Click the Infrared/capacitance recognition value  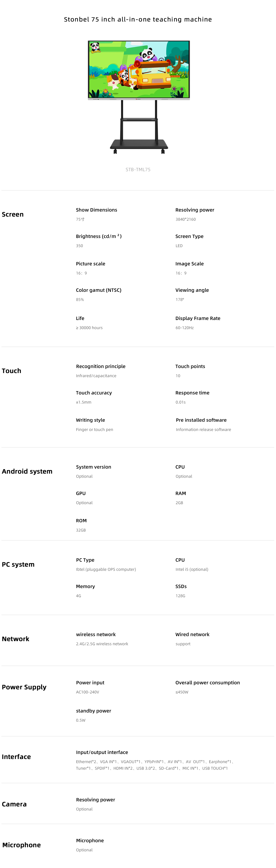pyautogui.click(x=96, y=376)
